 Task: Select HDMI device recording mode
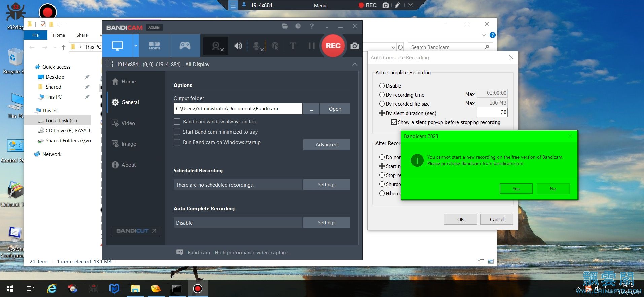pyautogui.click(x=154, y=46)
